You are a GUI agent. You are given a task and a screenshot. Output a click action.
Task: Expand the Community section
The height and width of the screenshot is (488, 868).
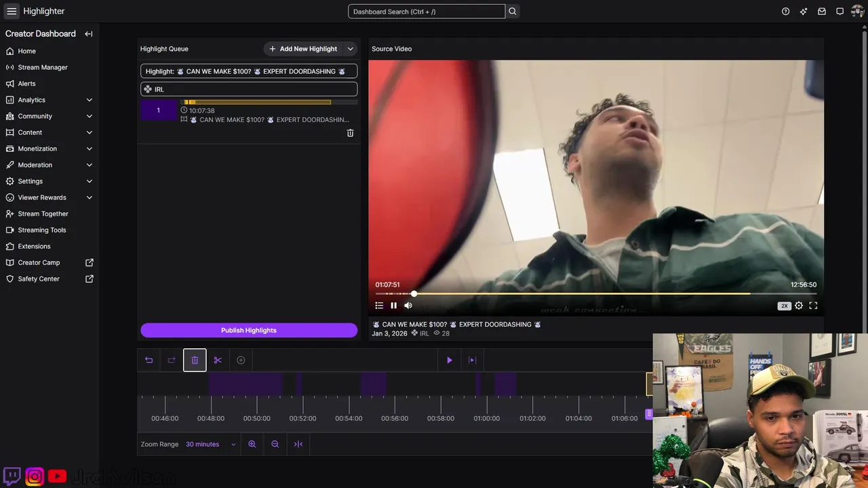(x=90, y=116)
